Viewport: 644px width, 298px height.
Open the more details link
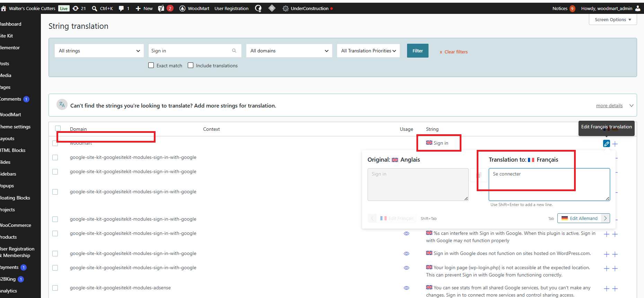[609, 105]
